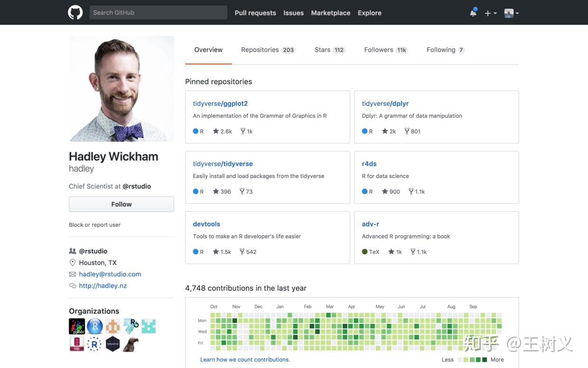Expand the plus create-new dropdown

490,13
